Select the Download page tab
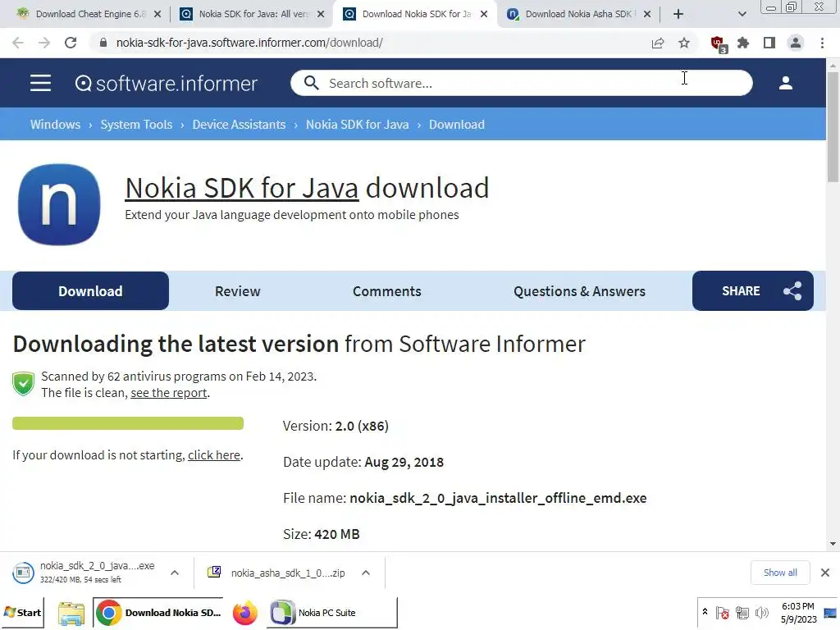 coord(90,291)
